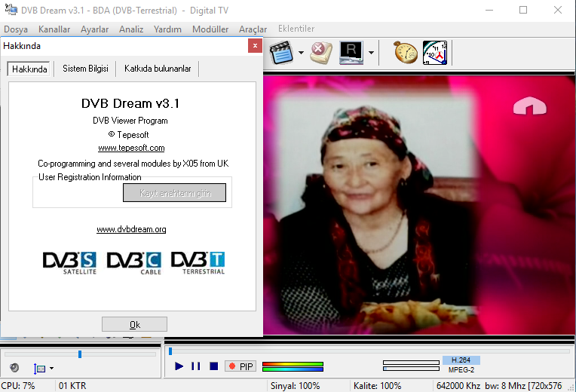Click the Co-programming credit line by X05
Screen dimensions: 576x392
(x=133, y=164)
